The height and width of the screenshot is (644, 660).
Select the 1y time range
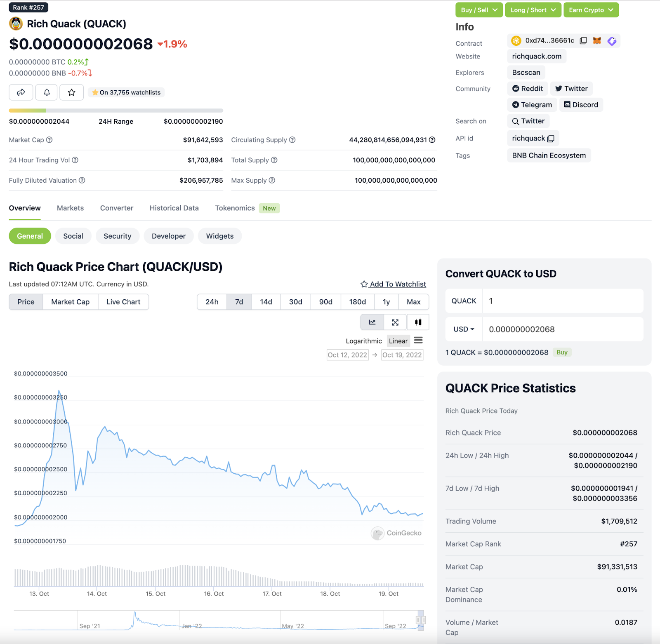(387, 302)
